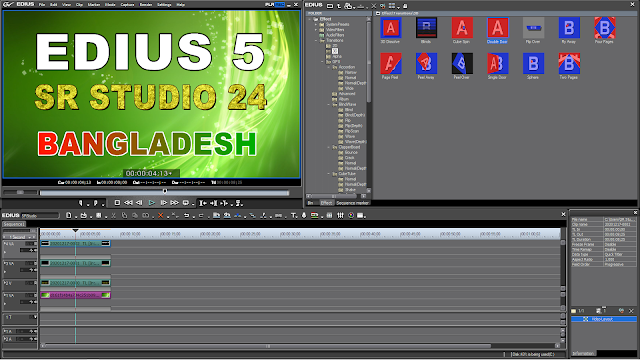Image resolution: width=640 pixels, height=360 pixels.
Task: Select the Blinds transition effect
Action: click(x=426, y=28)
